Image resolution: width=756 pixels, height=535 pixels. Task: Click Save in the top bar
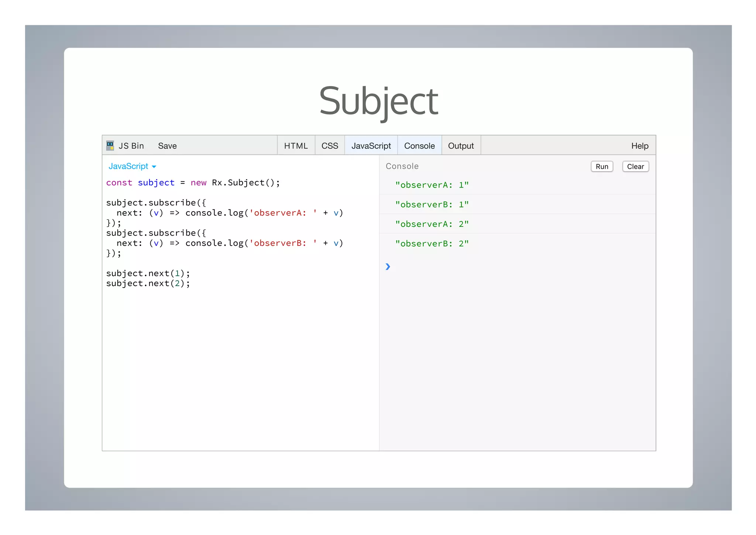click(x=167, y=146)
